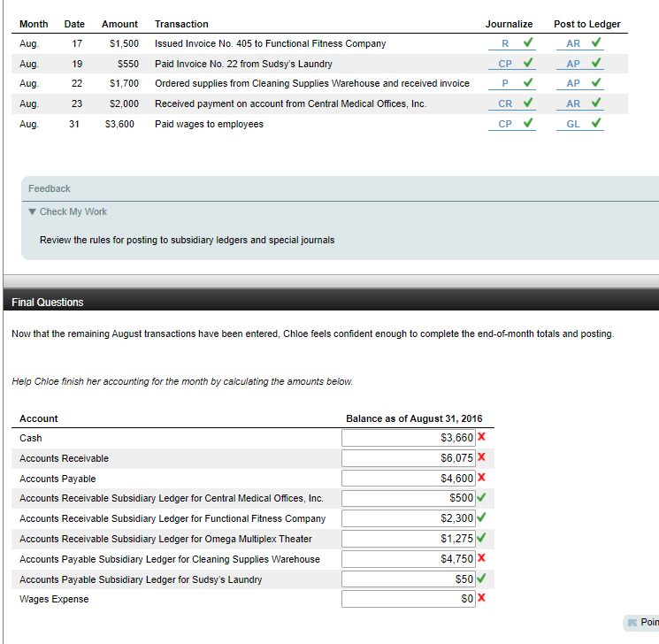The height and width of the screenshot is (644, 659).
Task: Click green check next to Aug. 23 Journalize CR
Action: [528, 102]
